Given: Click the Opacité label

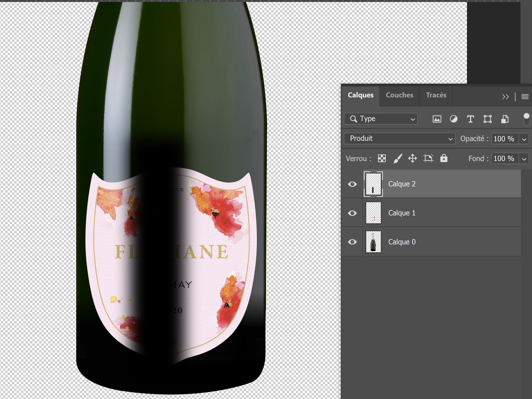Looking at the screenshot, I should click(x=474, y=139).
